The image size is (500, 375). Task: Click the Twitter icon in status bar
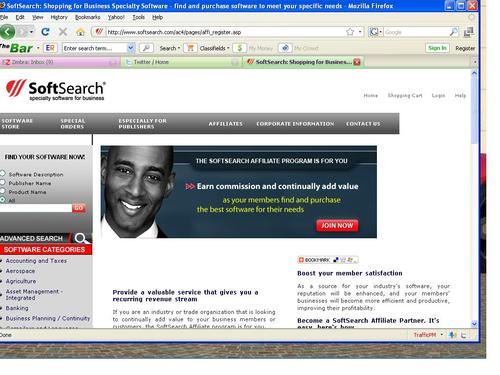pos(464,335)
